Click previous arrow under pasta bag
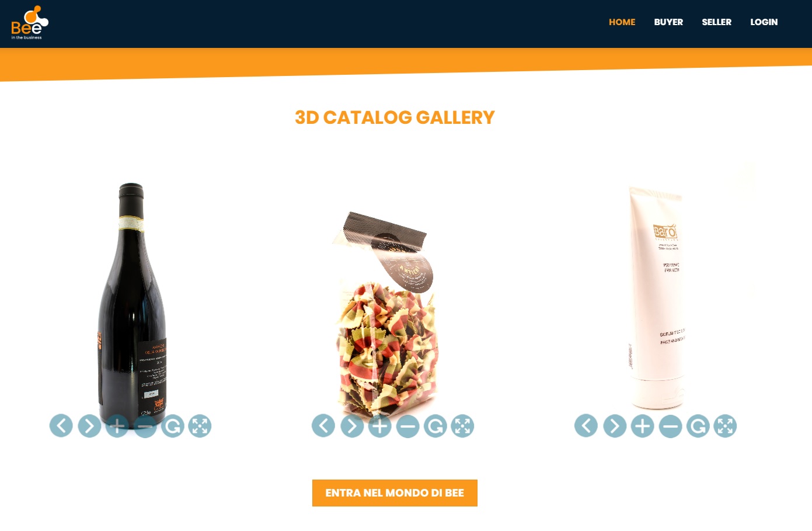This screenshot has width=812, height=531. pyautogui.click(x=323, y=426)
